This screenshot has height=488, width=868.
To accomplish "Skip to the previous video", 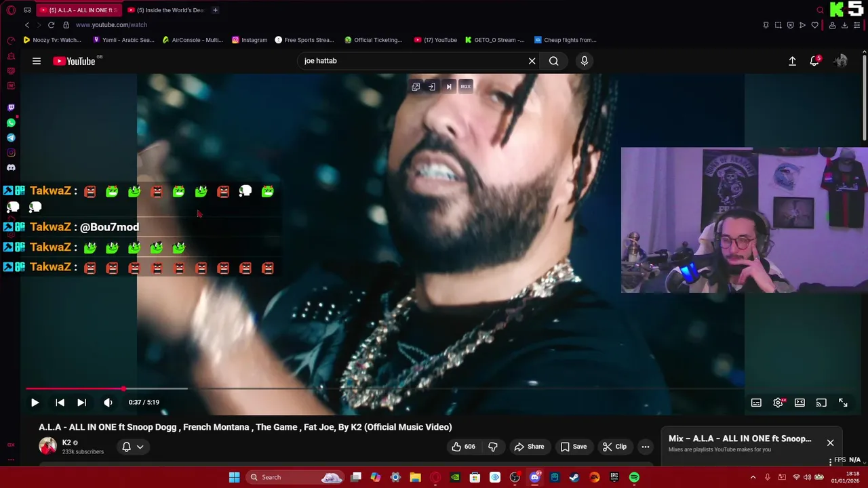I will tap(60, 403).
